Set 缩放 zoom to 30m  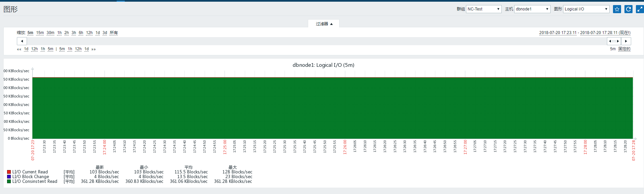pos(51,33)
